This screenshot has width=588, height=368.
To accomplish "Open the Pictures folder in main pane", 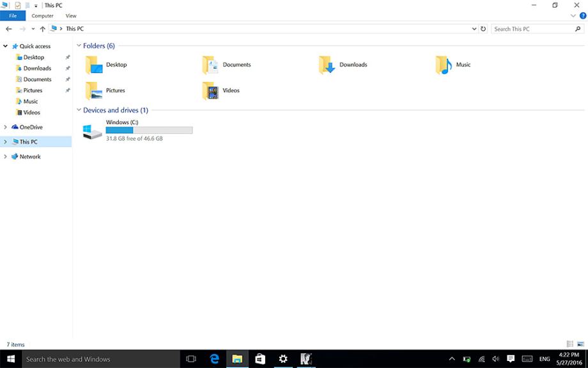I will (105, 90).
